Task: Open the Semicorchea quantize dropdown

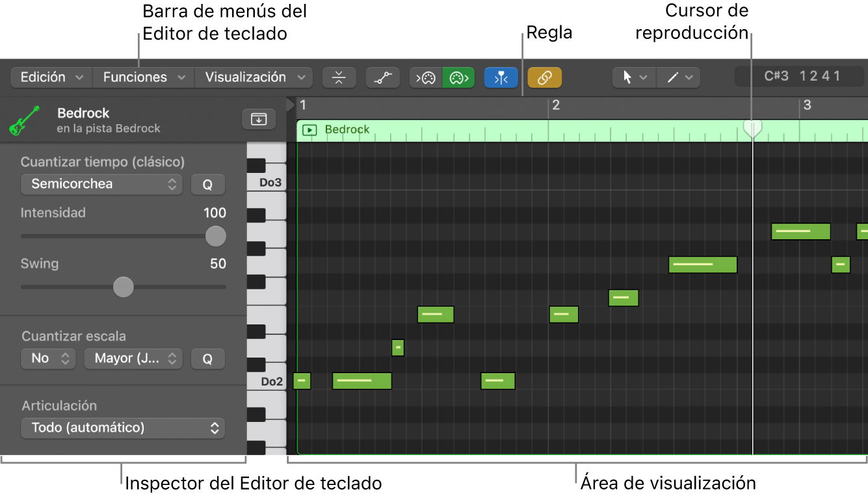Action: [102, 184]
